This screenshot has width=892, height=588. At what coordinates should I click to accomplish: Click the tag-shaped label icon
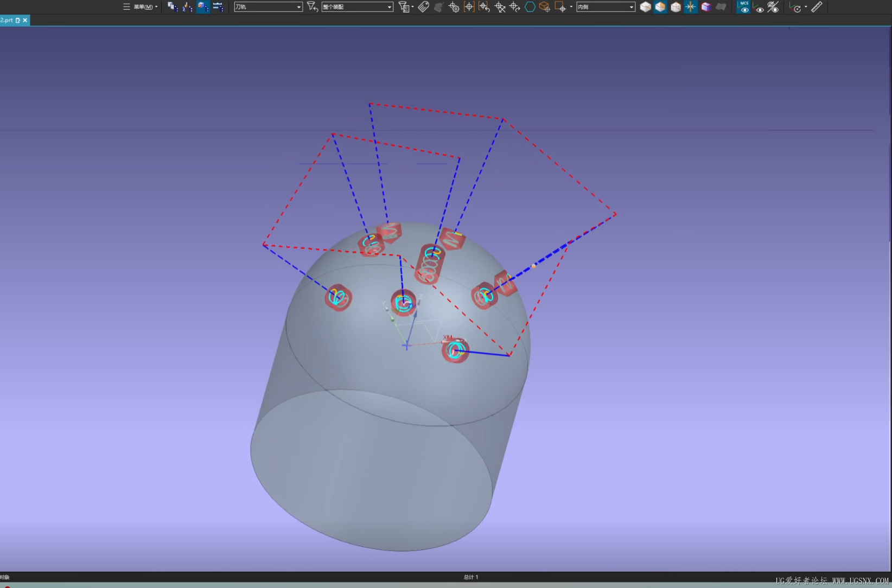point(423,7)
